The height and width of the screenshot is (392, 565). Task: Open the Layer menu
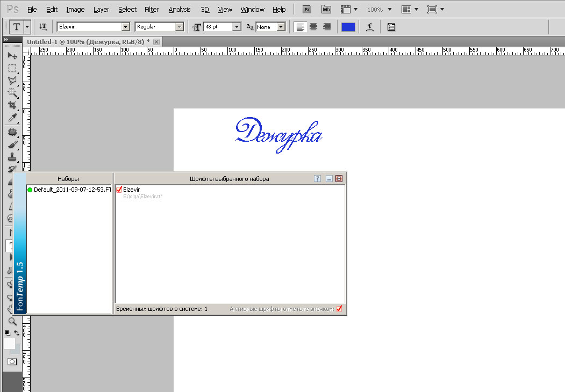[x=101, y=9]
